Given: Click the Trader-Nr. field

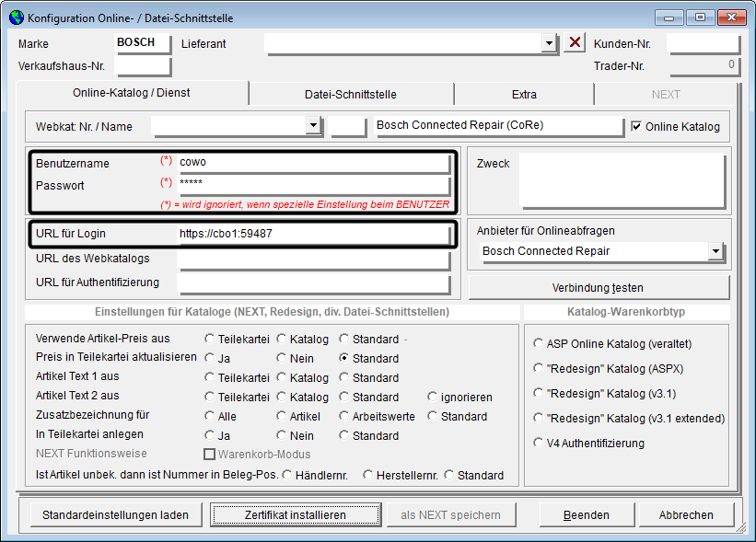Looking at the screenshot, I should click(x=704, y=66).
